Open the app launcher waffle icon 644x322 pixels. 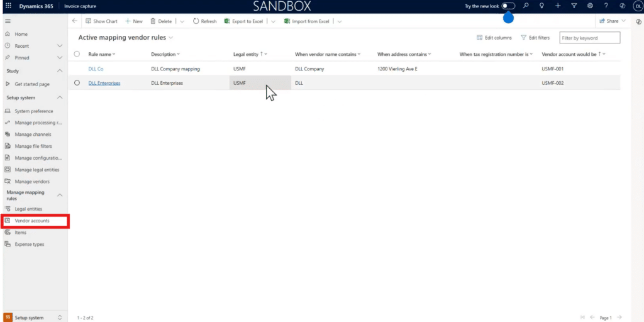click(x=8, y=6)
